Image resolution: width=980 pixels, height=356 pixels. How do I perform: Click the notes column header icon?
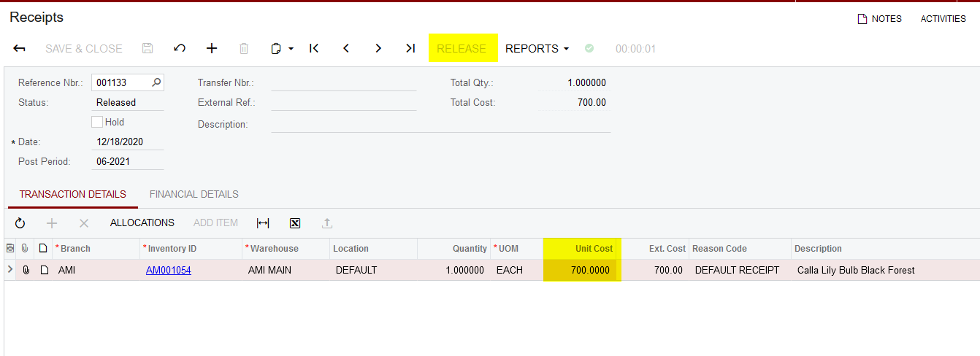tap(43, 249)
